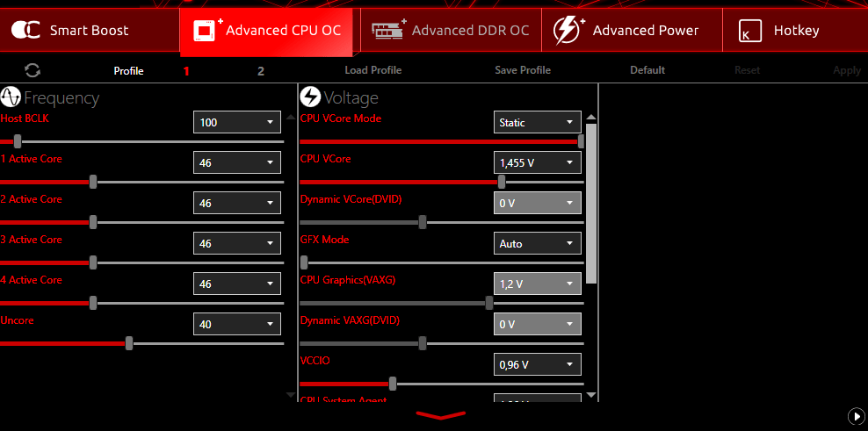Open the CPU VCore Mode dropdown
This screenshot has width=868, height=431.
538,122
